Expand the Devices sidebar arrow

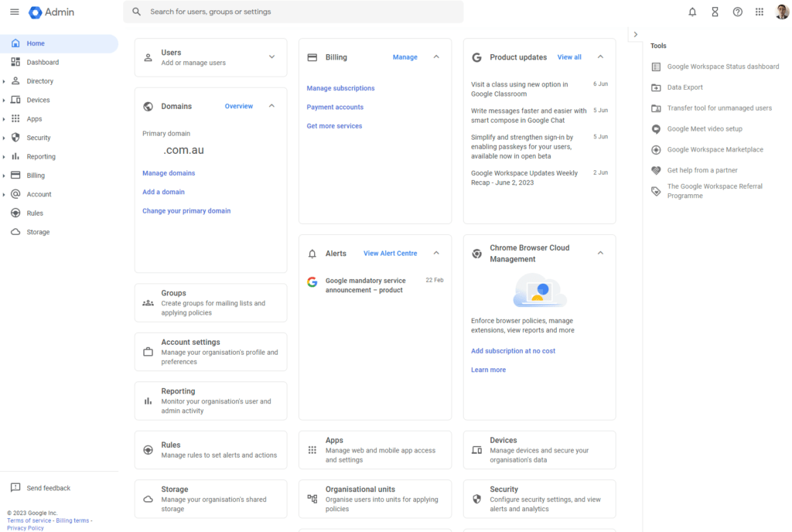click(x=4, y=100)
